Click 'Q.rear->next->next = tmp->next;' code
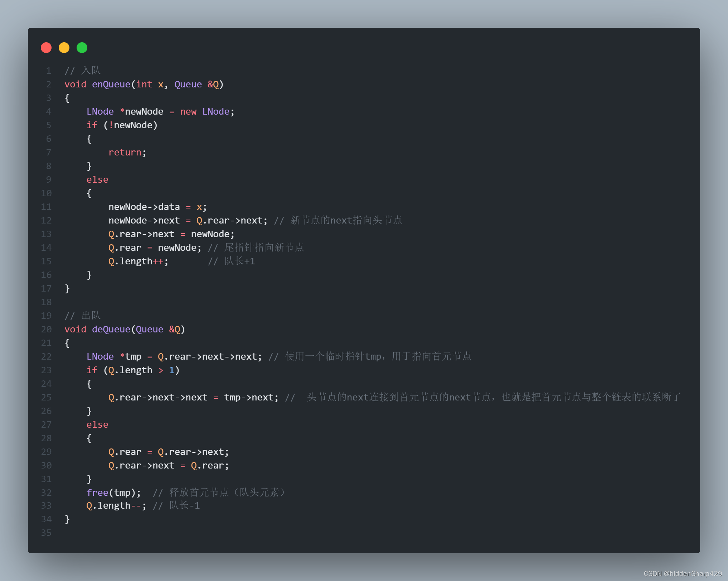Image resolution: width=728 pixels, height=581 pixels. (194, 398)
